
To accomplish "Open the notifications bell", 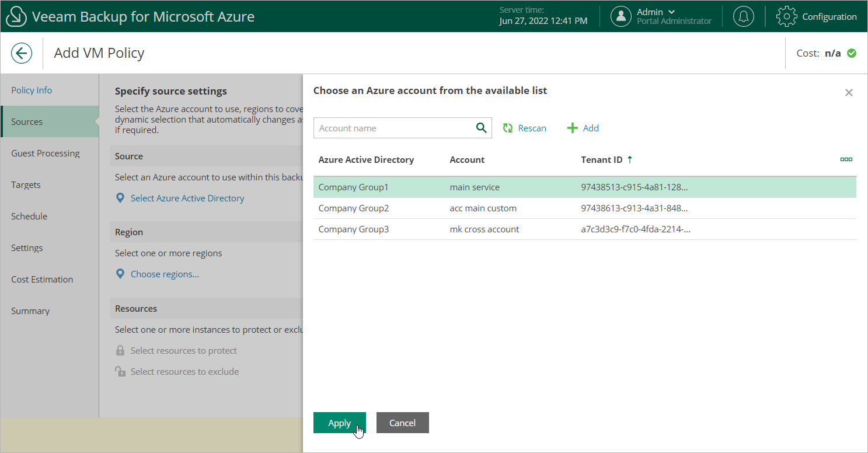I will coord(743,16).
